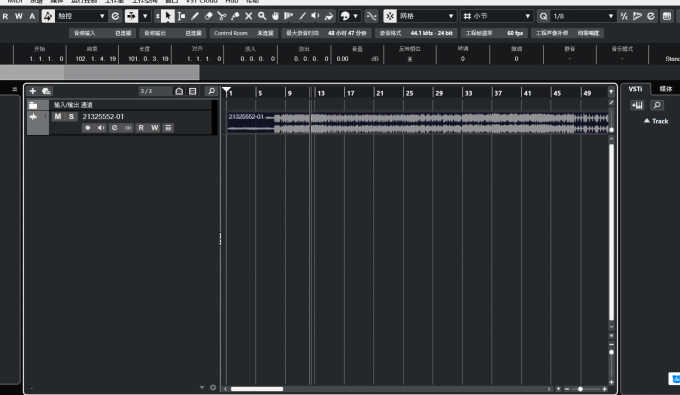Collapse the Track section in VSTi panel

[647, 121]
